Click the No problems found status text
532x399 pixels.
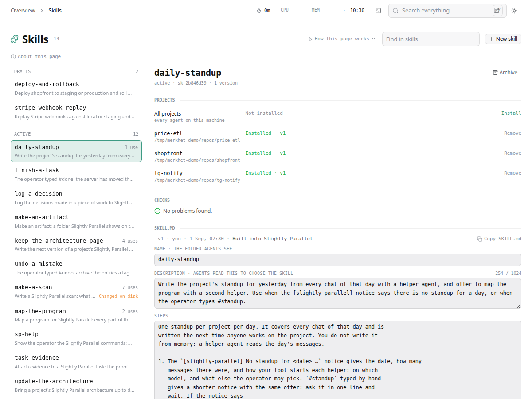pos(188,211)
